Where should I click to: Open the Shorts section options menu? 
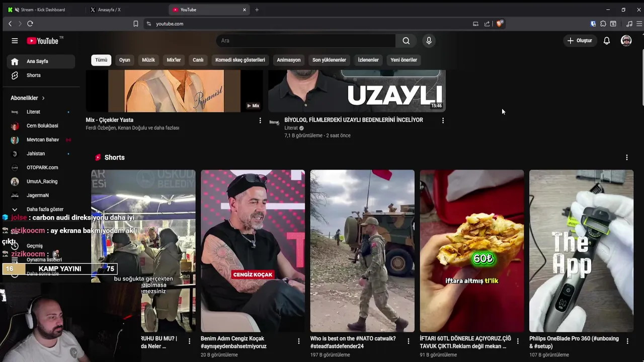point(626,157)
